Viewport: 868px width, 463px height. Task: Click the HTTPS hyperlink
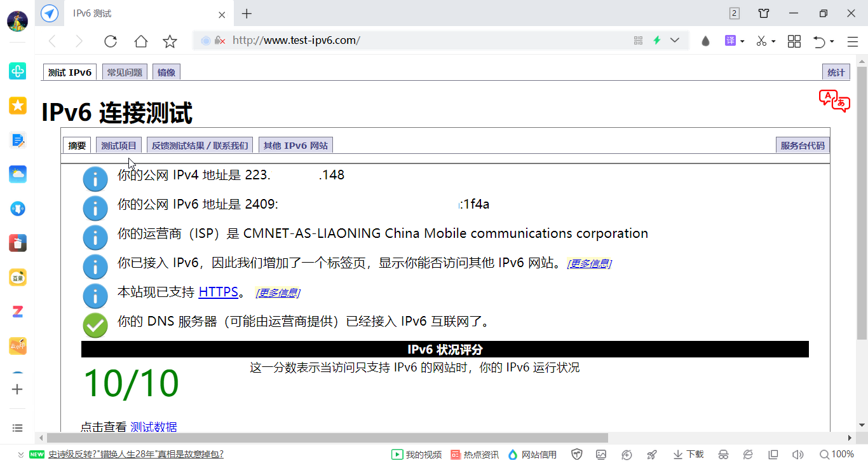coord(218,293)
